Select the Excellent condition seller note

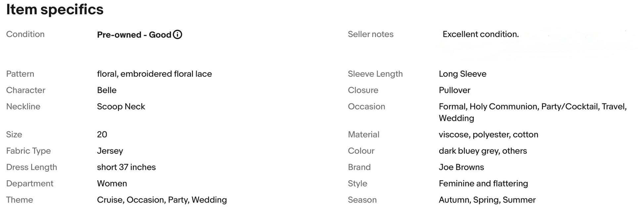[481, 34]
